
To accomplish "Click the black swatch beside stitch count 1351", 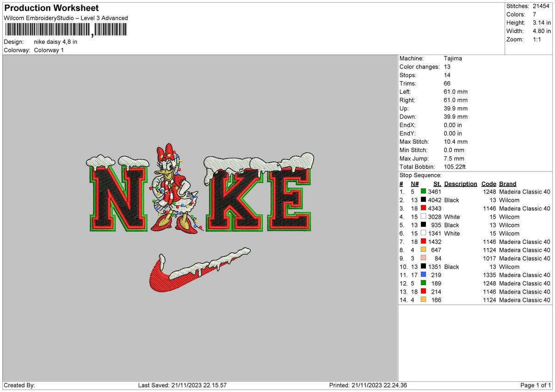I will 423,266.
